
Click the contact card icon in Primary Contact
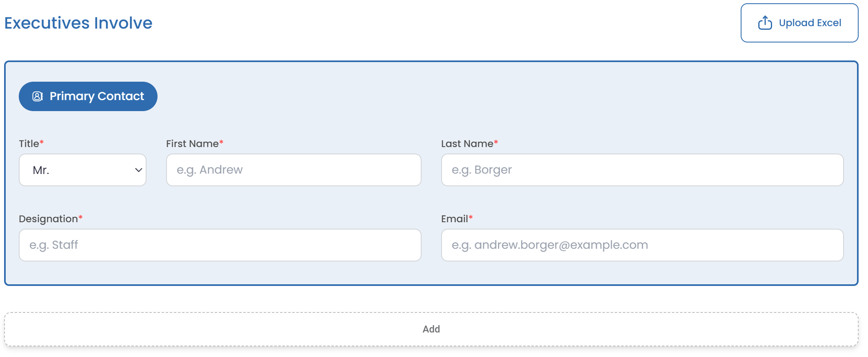pyautogui.click(x=38, y=96)
